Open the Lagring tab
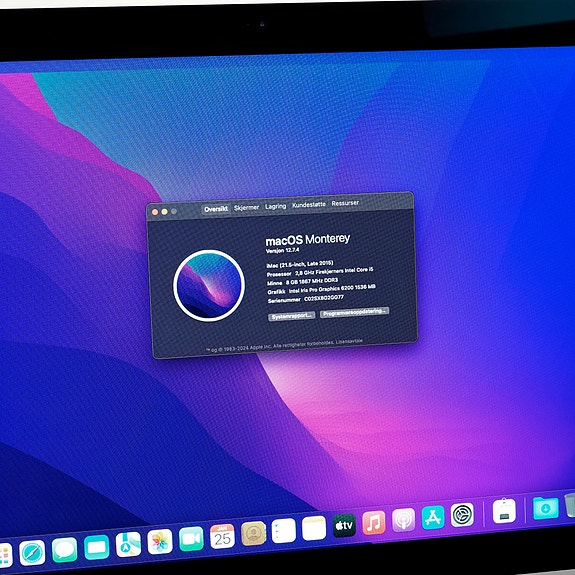The width and height of the screenshot is (575, 575). coord(275,206)
